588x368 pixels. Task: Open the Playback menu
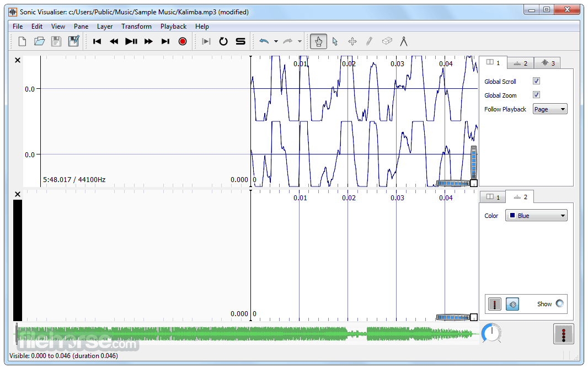(x=173, y=26)
